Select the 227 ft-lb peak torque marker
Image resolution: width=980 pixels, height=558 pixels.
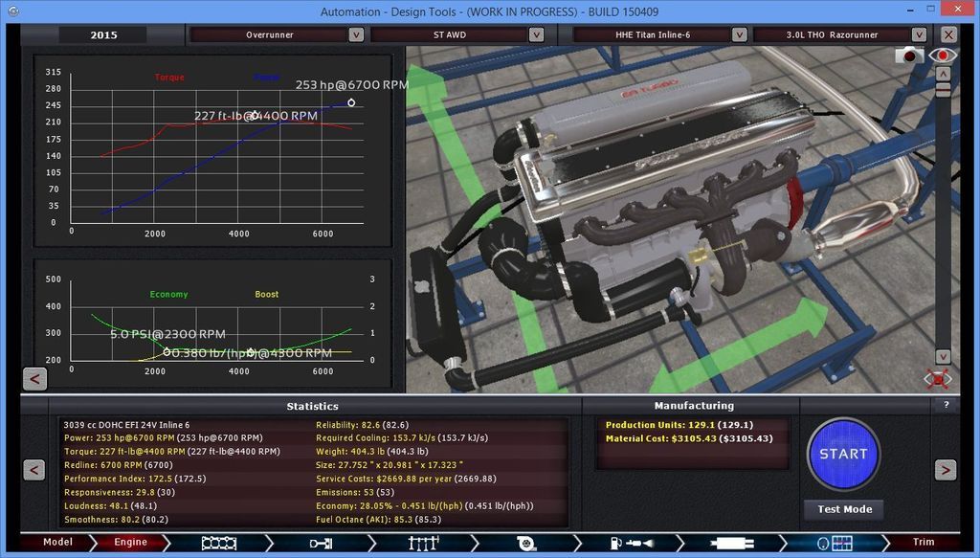click(255, 114)
